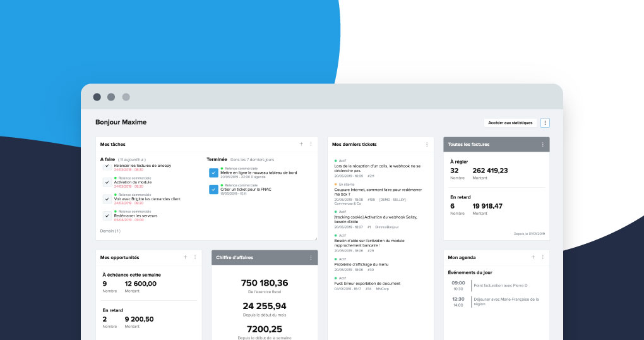This screenshot has height=340, width=644.
Task: Click the Terminée column heading
Action: pos(217,159)
